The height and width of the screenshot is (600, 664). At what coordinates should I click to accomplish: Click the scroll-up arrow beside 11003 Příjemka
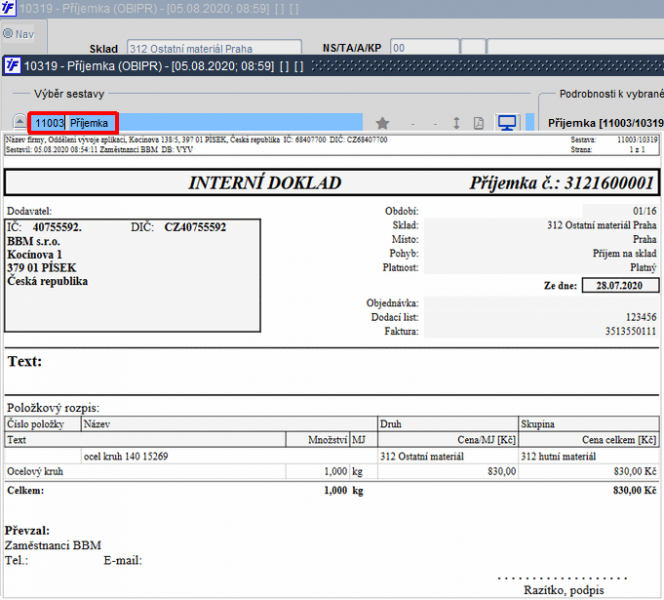[19, 122]
